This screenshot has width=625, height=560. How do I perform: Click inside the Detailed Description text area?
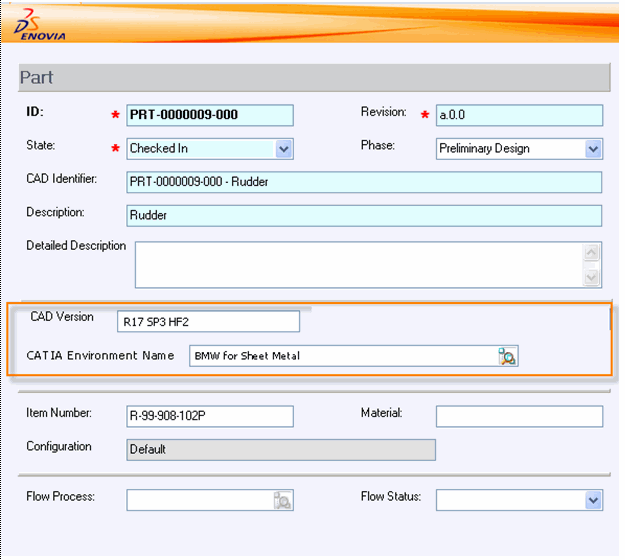pyautogui.click(x=357, y=264)
